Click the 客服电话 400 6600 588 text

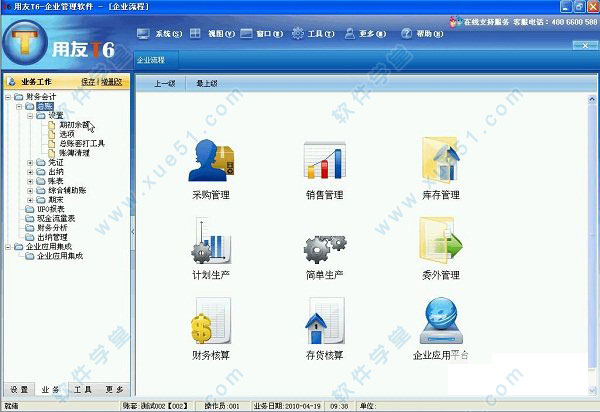point(555,22)
